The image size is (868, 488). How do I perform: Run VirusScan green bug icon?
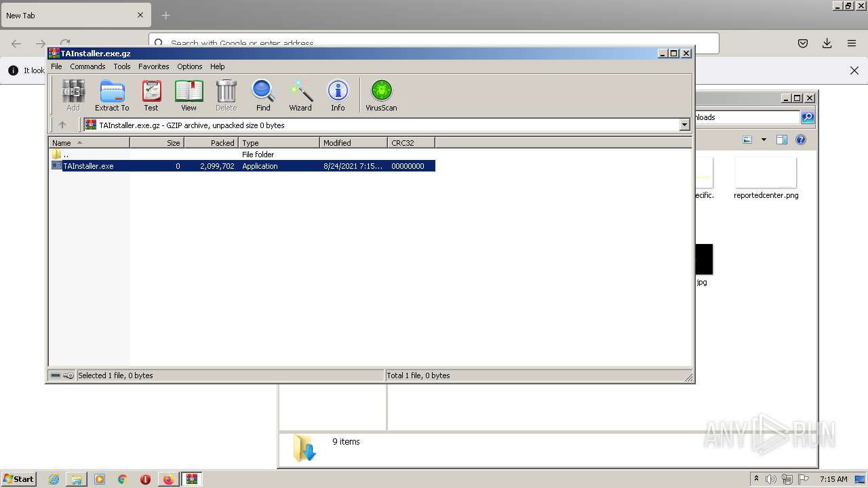pos(381,96)
